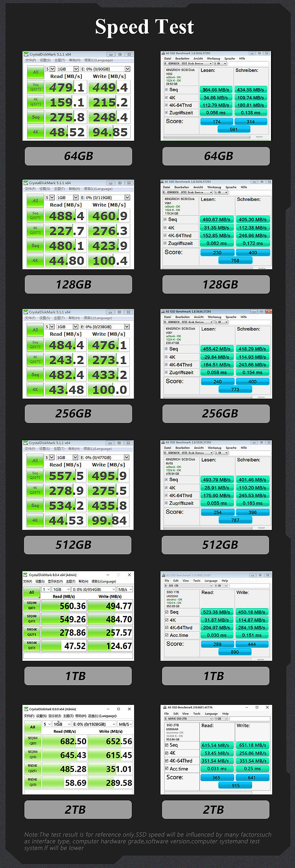Click All button in CrystalDiskMark 8.0.4 window
The height and width of the screenshot is (868, 295).
click(31, 592)
